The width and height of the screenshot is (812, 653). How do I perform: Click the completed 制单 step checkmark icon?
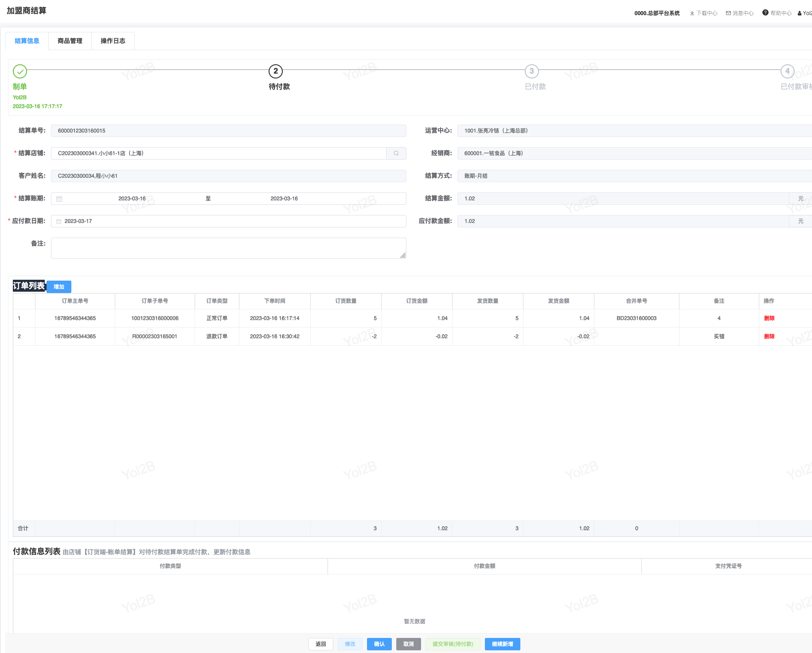click(x=20, y=71)
